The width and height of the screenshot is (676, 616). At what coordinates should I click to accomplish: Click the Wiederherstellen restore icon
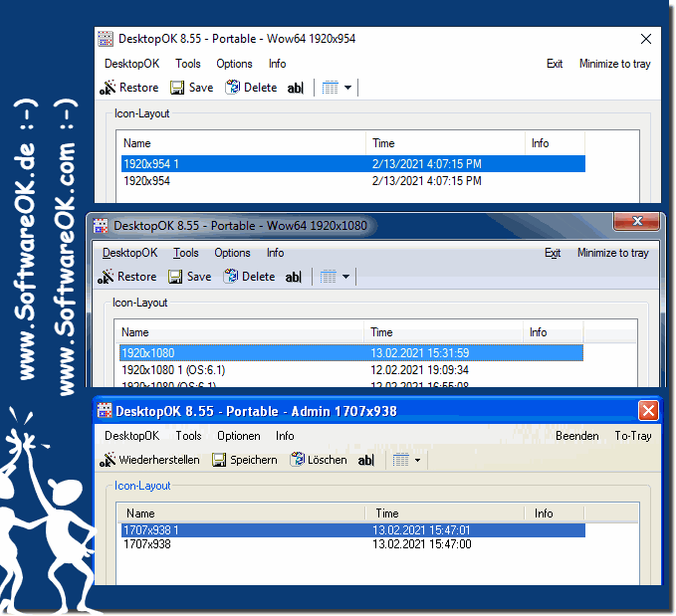pos(108,460)
